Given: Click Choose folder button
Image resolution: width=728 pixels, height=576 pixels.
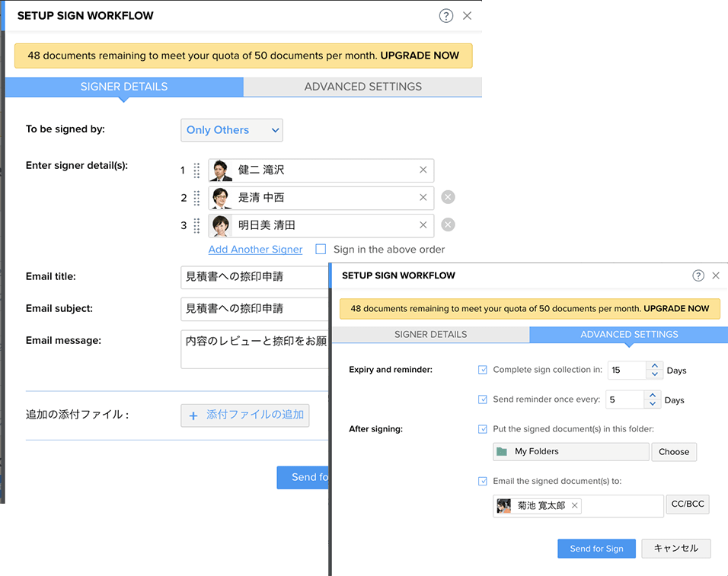Looking at the screenshot, I should click(674, 452).
